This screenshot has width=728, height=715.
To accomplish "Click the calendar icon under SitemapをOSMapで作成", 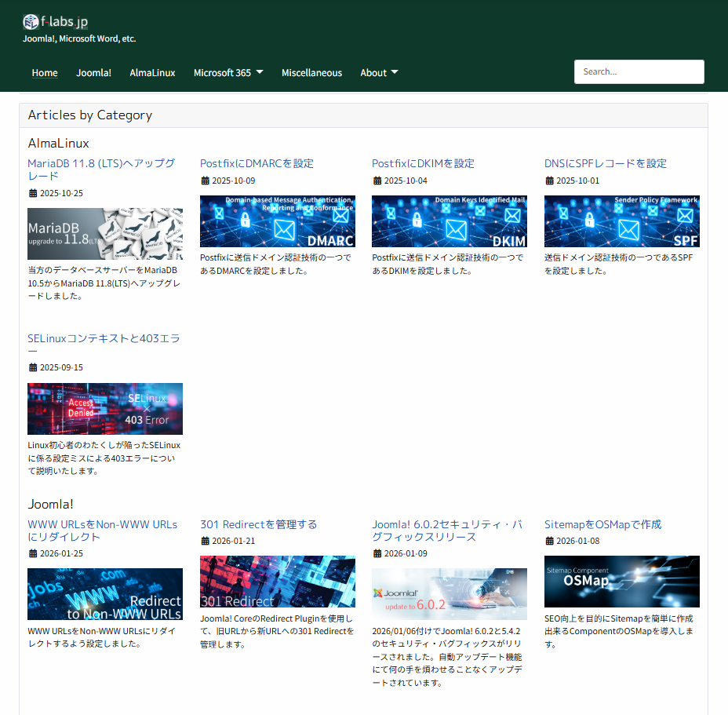I will click(548, 540).
